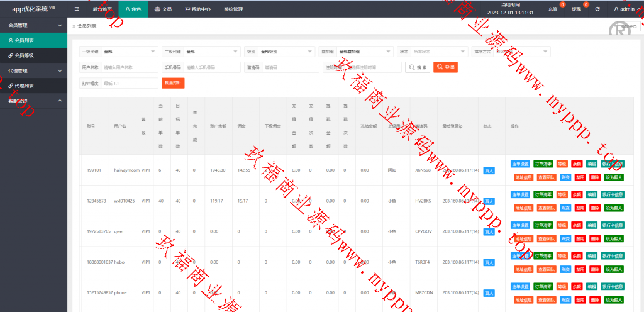The image size is (644, 312).
Task: Click the orange 导出 export button
Action: click(445, 67)
